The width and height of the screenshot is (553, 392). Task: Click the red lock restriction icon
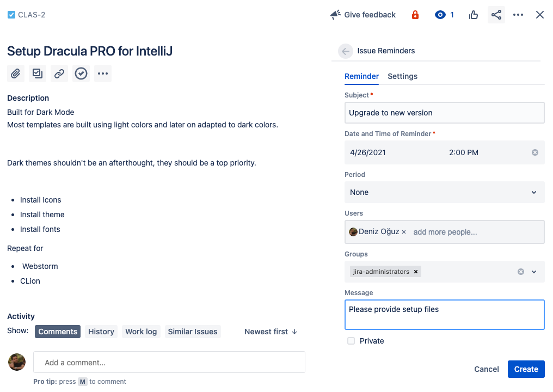point(415,15)
